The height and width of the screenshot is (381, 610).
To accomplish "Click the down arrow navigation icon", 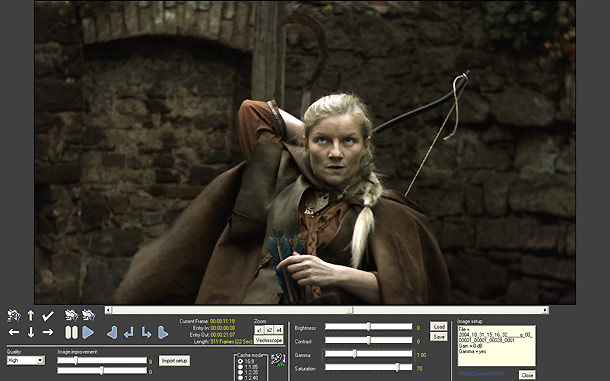I will coord(31,332).
